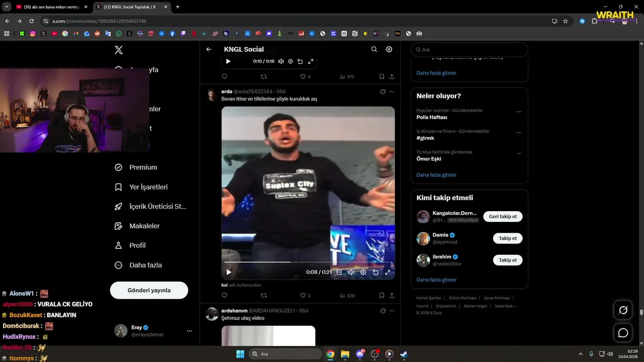Follow back Kangalcılar.Dern account
This screenshot has height=362, width=644.
pos(503,217)
